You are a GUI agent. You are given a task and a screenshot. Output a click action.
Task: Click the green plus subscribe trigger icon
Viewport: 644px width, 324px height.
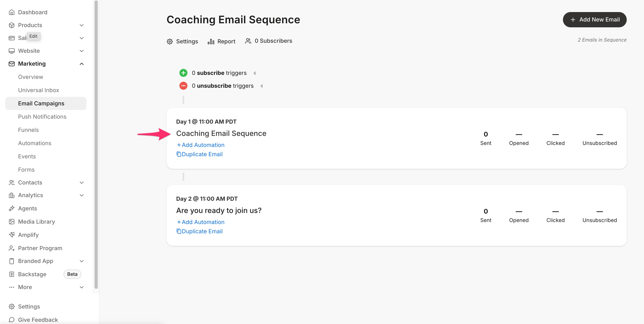(x=183, y=73)
